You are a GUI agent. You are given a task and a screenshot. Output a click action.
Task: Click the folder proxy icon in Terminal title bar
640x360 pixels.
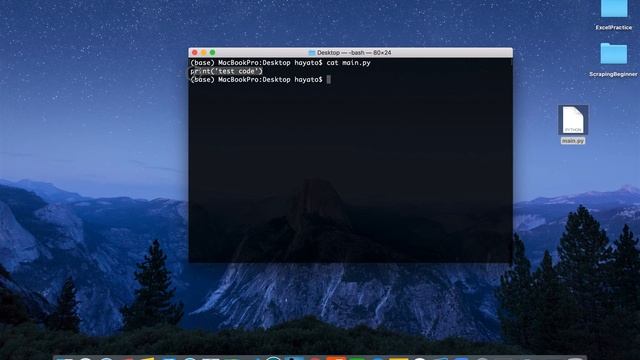[312, 53]
